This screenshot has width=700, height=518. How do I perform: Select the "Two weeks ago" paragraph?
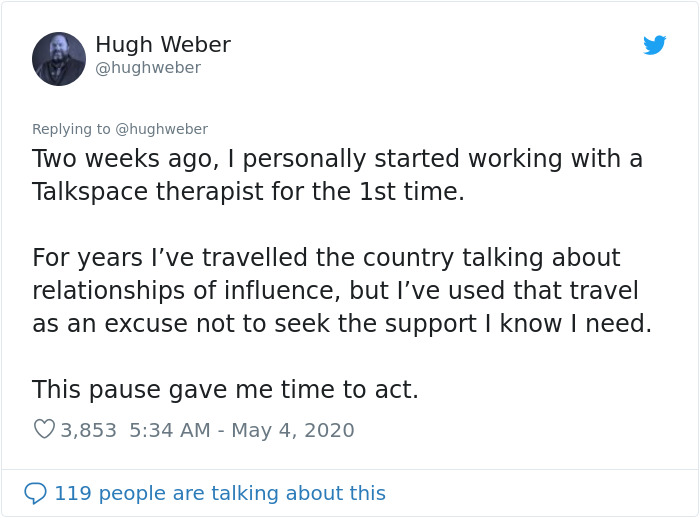point(338,175)
